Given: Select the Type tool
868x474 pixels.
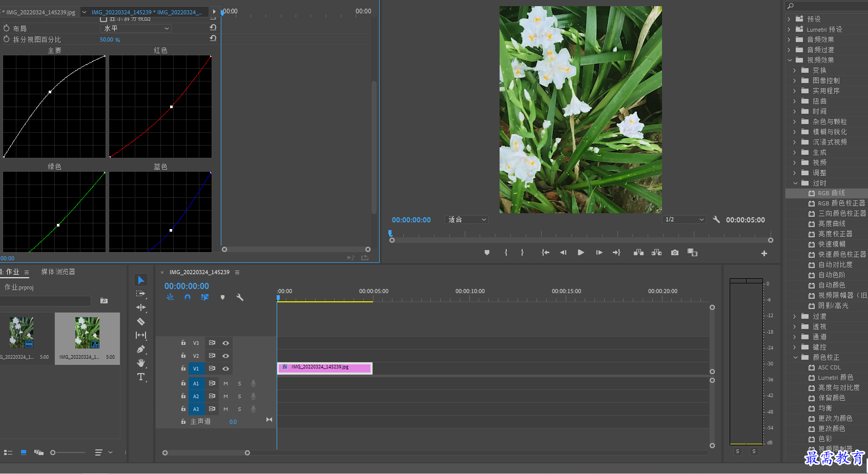Looking at the screenshot, I should [141, 377].
